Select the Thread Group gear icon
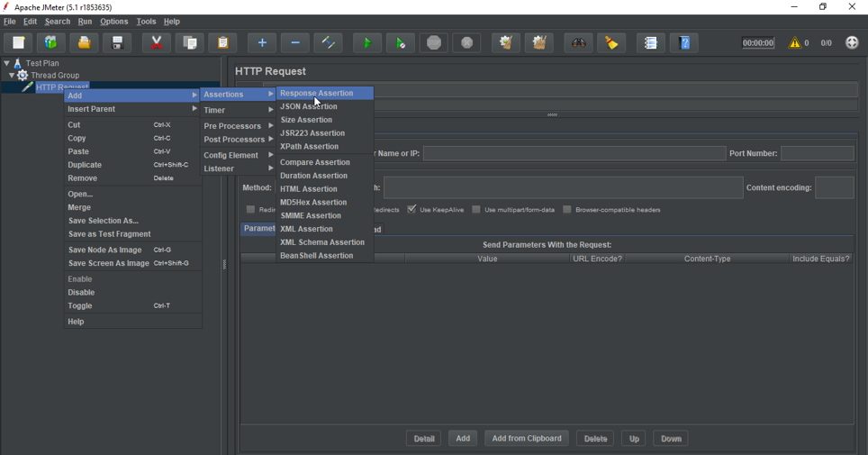Image resolution: width=868 pixels, height=455 pixels. point(23,75)
